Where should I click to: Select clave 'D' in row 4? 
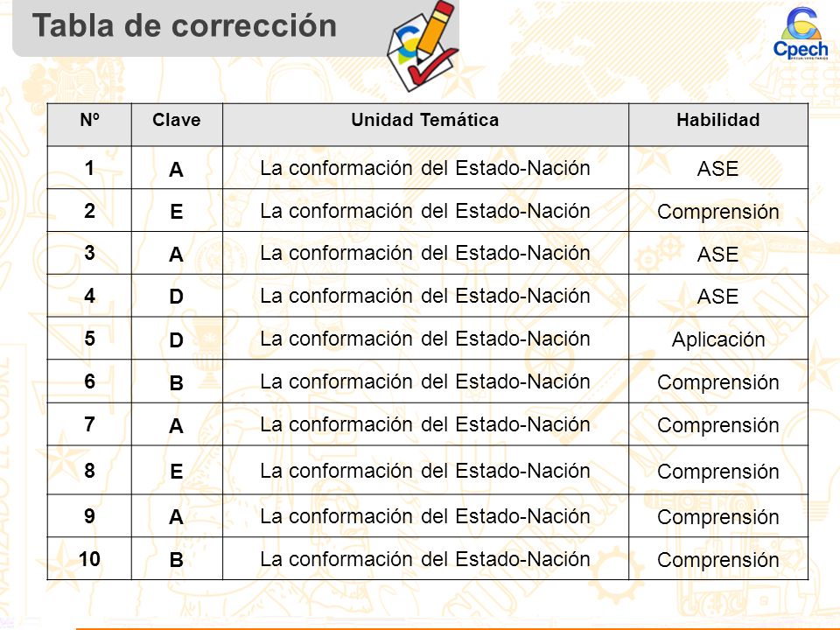point(176,297)
